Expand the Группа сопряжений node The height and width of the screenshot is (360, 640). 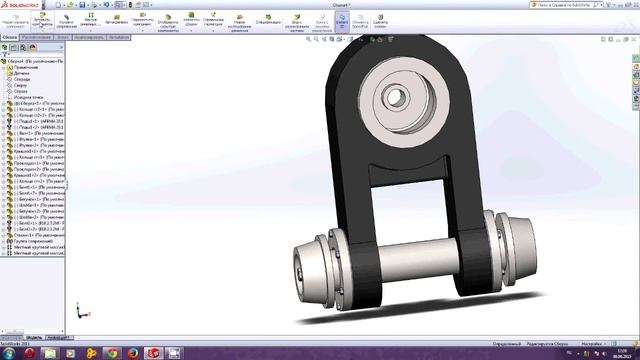pos(4,241)
